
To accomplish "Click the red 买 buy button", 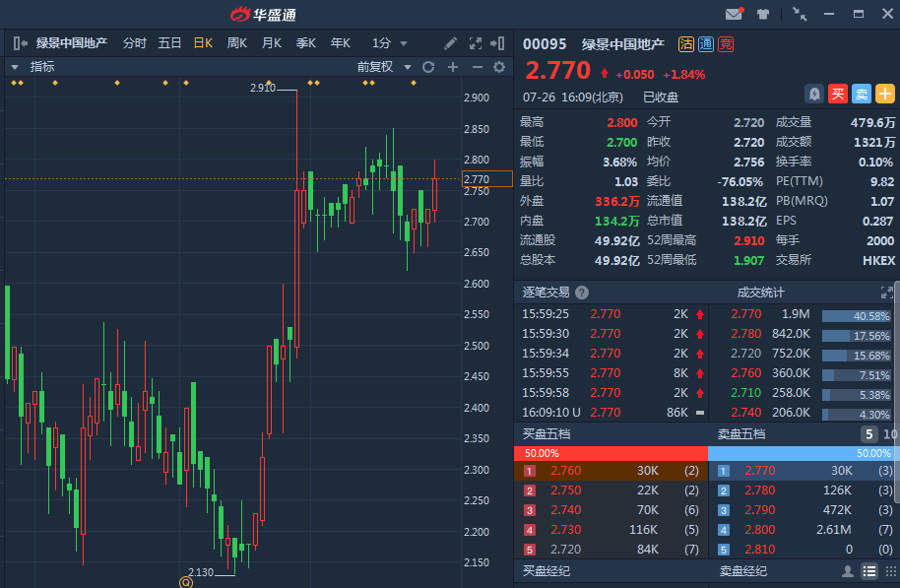I will (x=838, y=94).
